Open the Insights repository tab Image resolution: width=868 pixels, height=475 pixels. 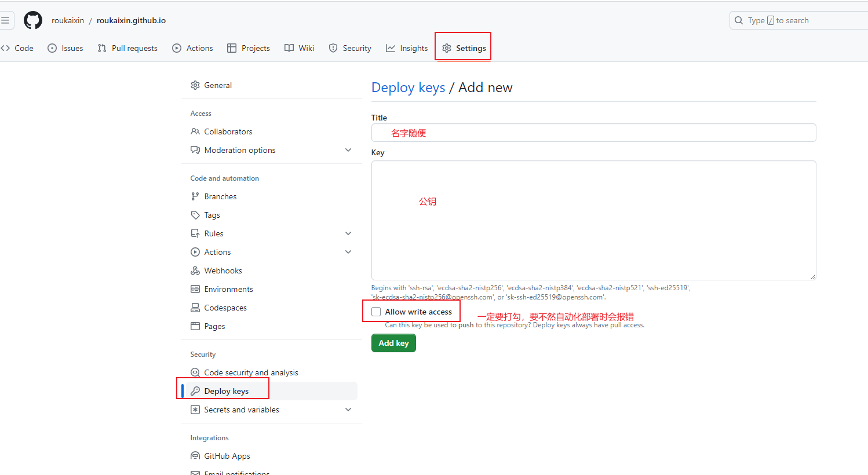click(407, 48)
